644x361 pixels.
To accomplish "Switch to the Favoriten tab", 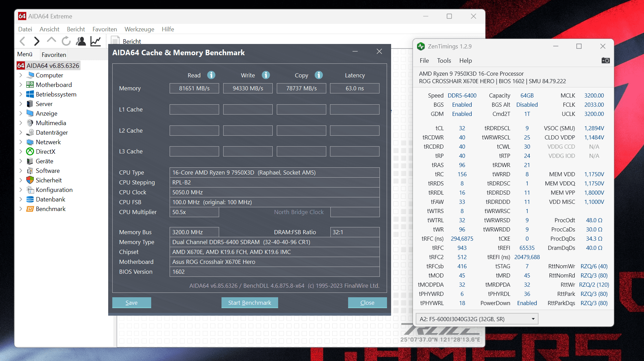I will (54, 55).
